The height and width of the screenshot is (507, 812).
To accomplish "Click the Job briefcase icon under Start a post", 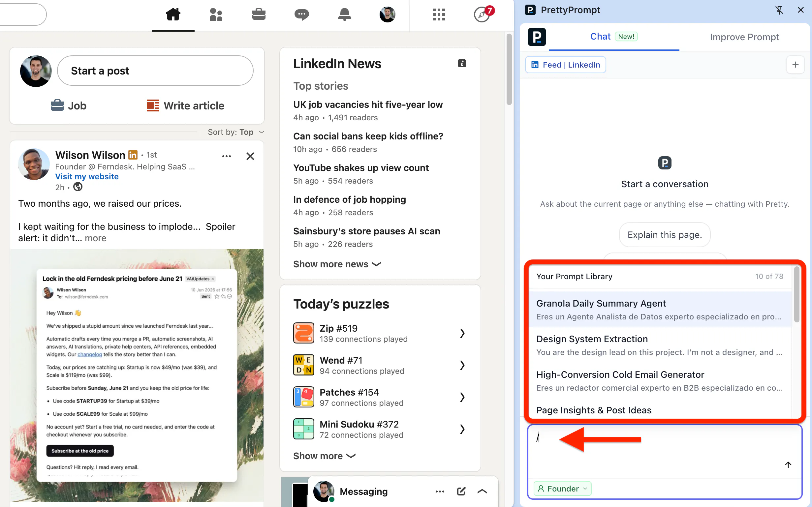I will (57, 105).
